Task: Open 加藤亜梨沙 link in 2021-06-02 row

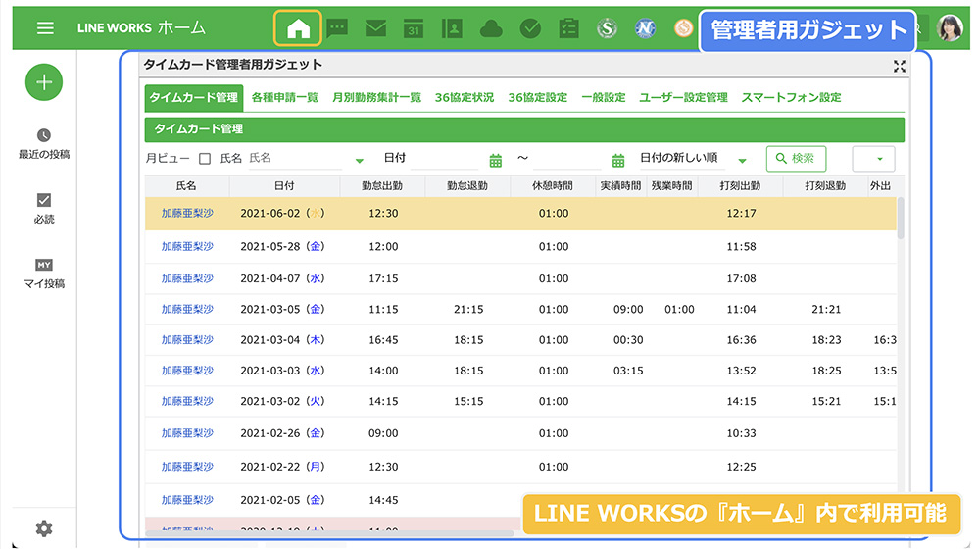Action: [x=187, y=213]
